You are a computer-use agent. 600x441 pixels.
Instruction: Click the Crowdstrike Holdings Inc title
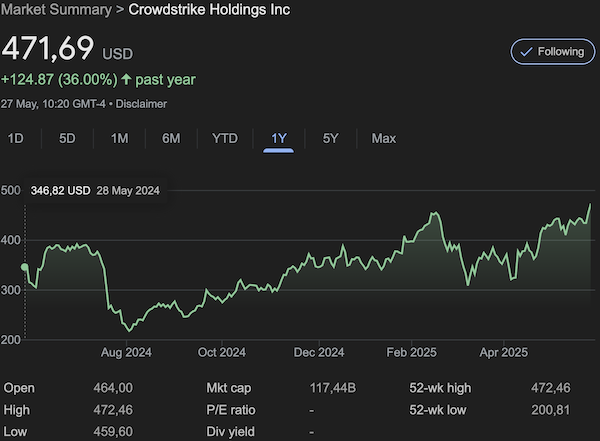tap(209, 10)
